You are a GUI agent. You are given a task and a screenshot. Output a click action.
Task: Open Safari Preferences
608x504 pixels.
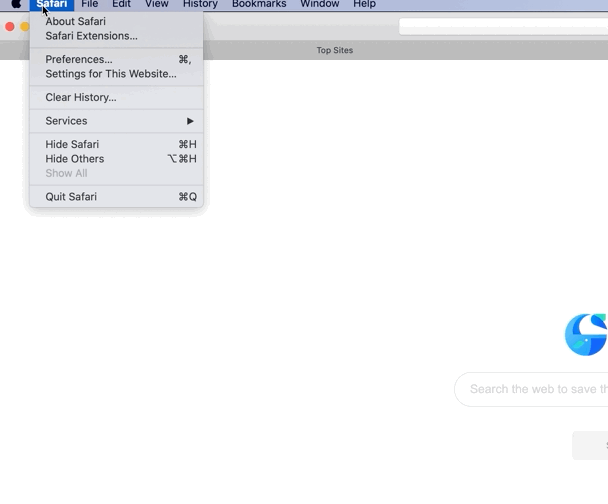tap(79, 59)
